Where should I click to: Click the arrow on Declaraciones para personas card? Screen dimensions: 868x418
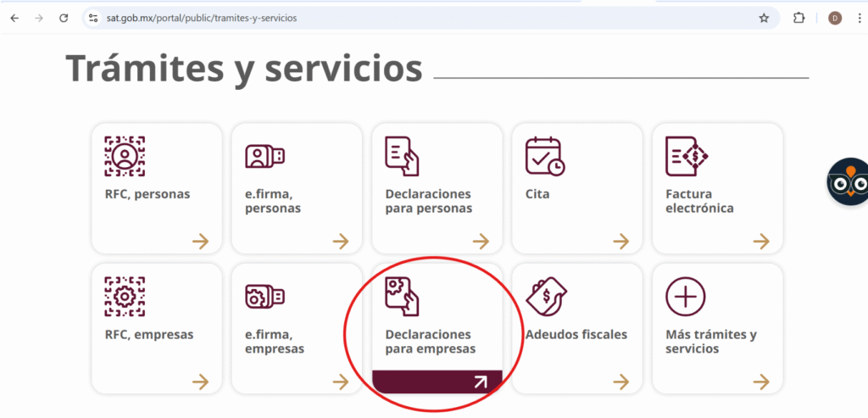481,241
